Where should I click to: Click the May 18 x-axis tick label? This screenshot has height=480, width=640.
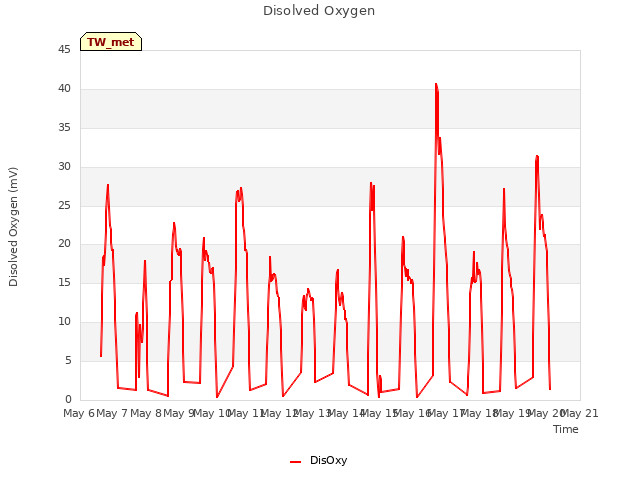pyautogui.click(x=478, y=413)
